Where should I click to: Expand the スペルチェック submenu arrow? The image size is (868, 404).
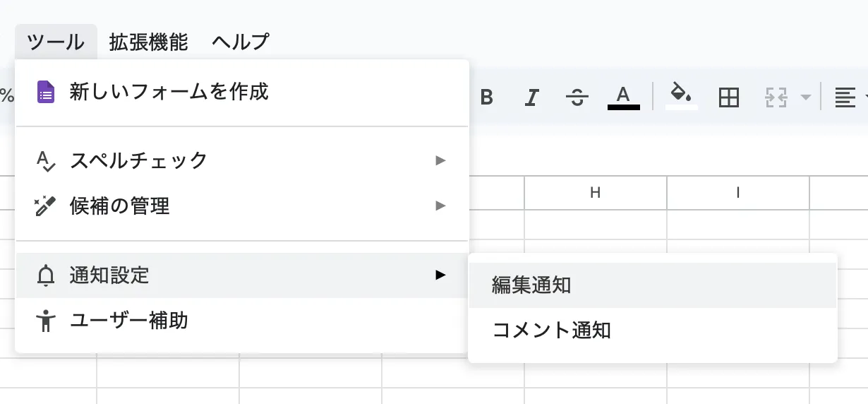point(440,160)
